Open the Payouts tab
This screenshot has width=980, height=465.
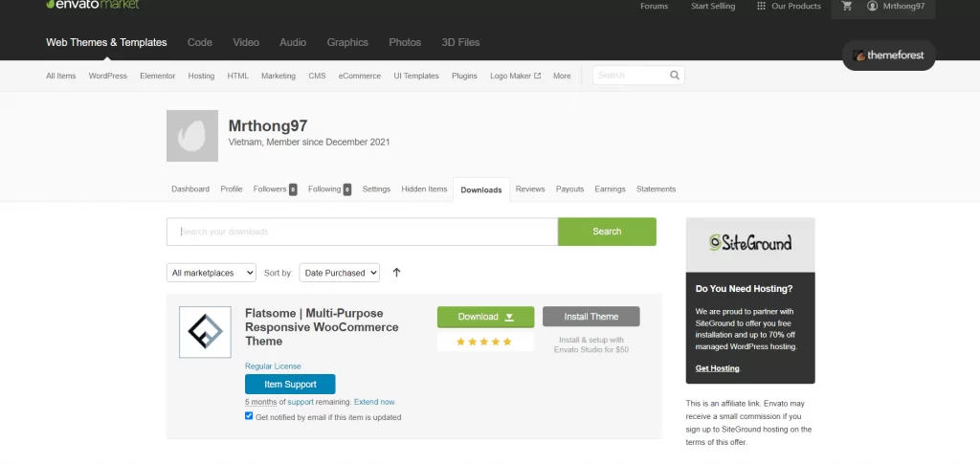(570, 188)
